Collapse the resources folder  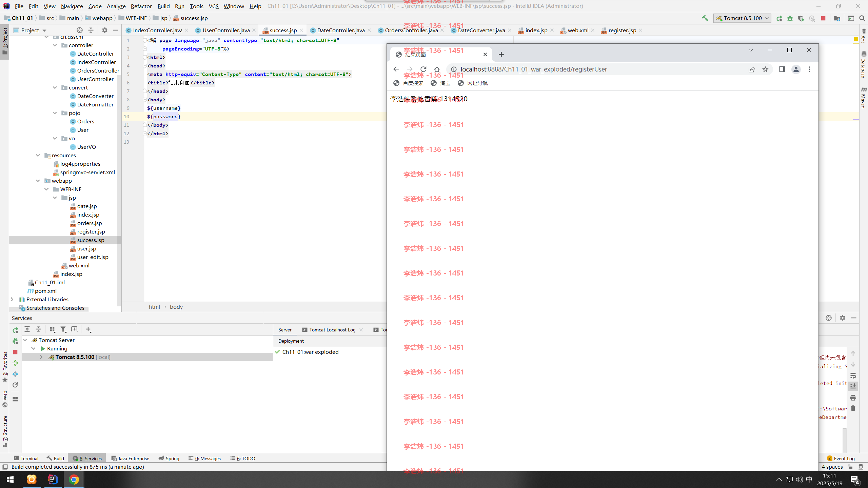click(38, 155)
